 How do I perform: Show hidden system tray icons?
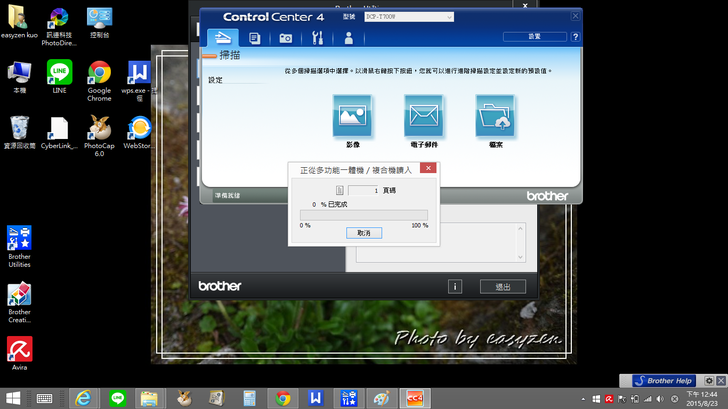pyautogui.click(x=584, y=399)
